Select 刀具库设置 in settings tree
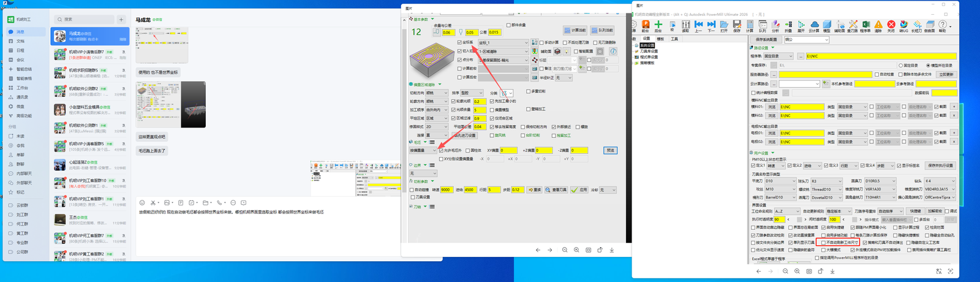Viewport: 980px width, 282px height. pos(649,51)
